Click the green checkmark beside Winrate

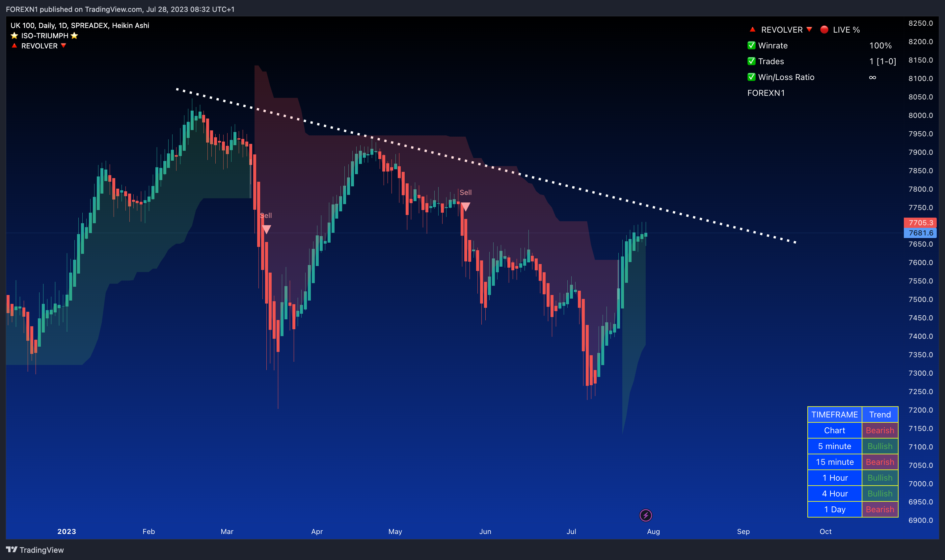pyautogui.click(x=751, y=45)
